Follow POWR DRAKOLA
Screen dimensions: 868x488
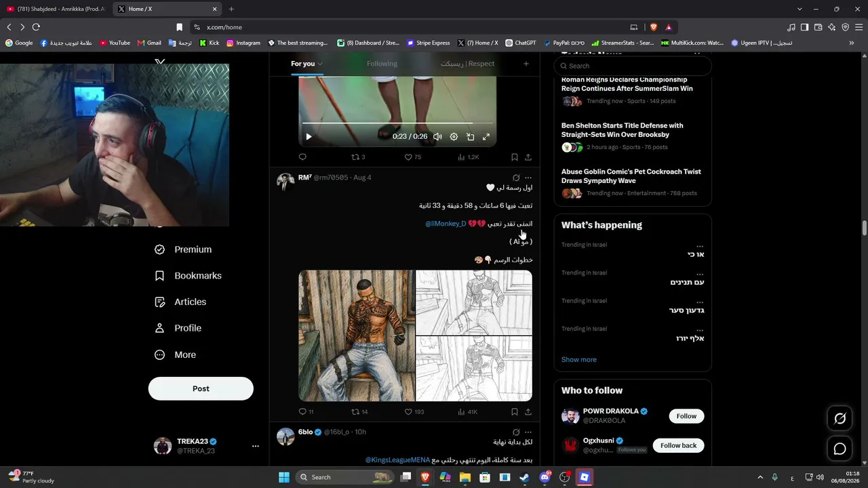click(686, 416)
